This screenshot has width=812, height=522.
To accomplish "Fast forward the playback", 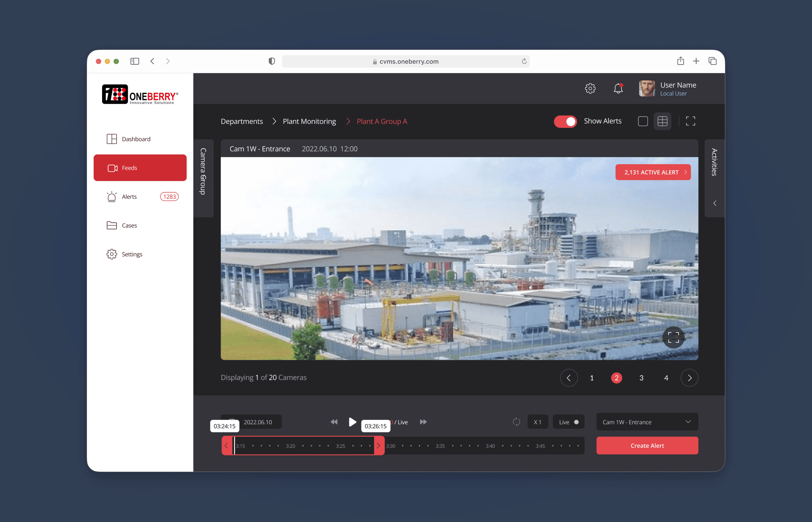I will coord(423,422).
